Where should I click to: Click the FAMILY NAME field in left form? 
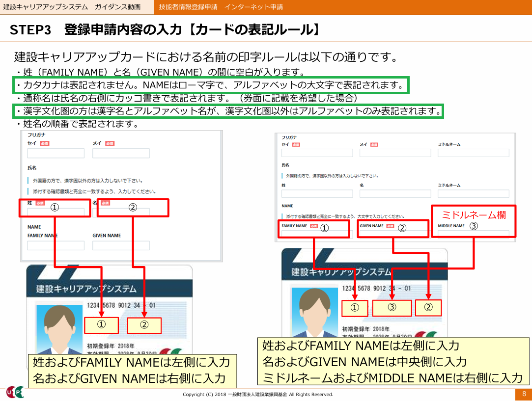56,245
